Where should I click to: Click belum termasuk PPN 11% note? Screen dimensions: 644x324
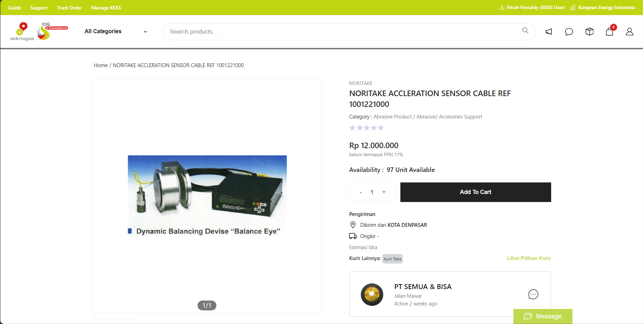tap(376, 154)
